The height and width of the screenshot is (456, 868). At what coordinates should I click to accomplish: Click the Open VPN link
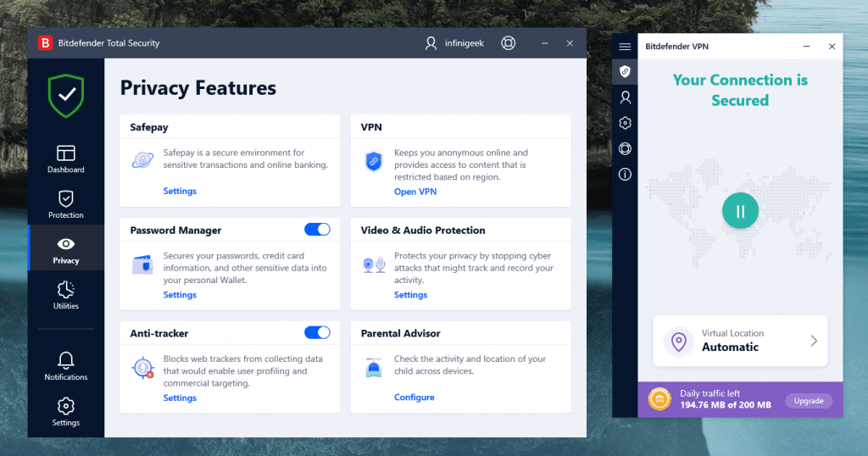pyautogui.click(x=415, y=192)
